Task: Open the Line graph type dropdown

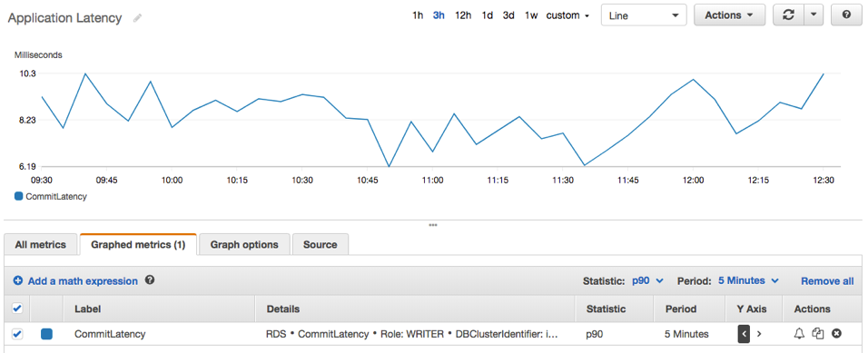Action: pos(644,15)
